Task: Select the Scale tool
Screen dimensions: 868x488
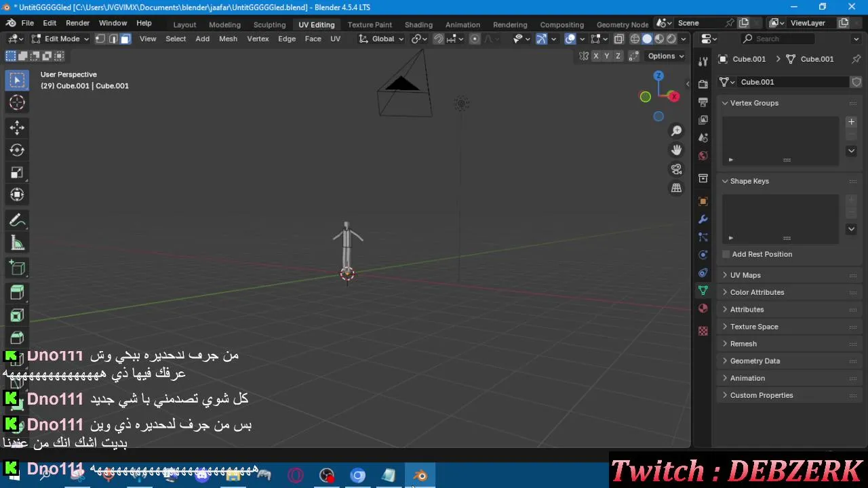Action: pos(17,172)
